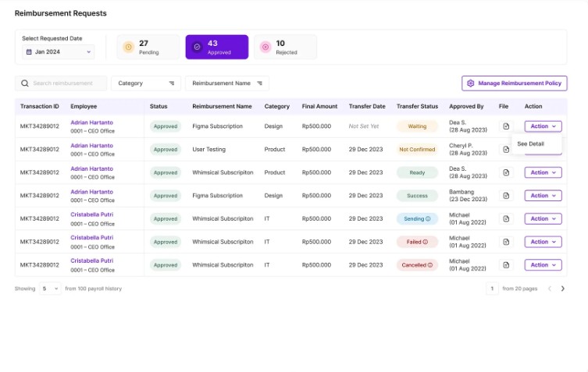Click the Employee column header
Image resolution: width=588 pixels, height=372 pixels.
84,106
